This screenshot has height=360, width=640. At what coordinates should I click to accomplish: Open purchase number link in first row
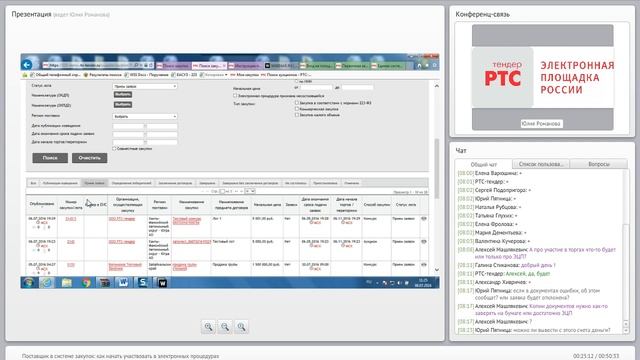pyautogui.click(x=71, y=219)
